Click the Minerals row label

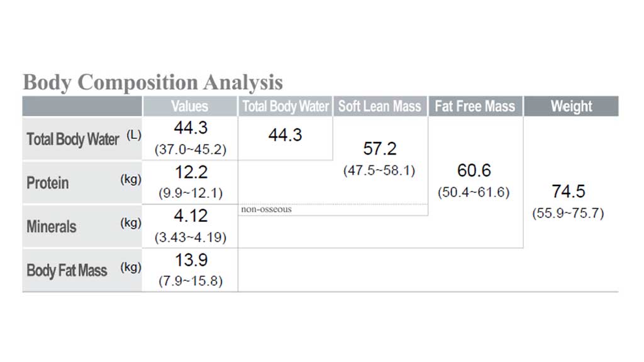click(x=52, y=226)
